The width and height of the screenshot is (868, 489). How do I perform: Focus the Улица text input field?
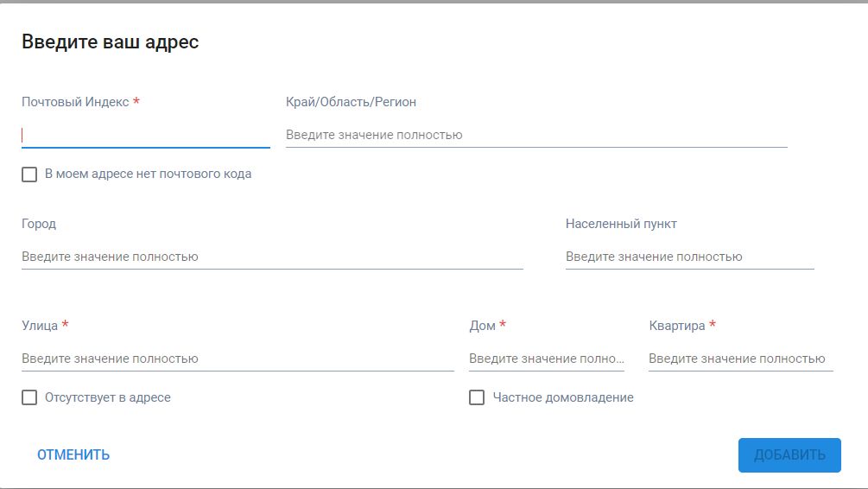(x=238, y=359)
